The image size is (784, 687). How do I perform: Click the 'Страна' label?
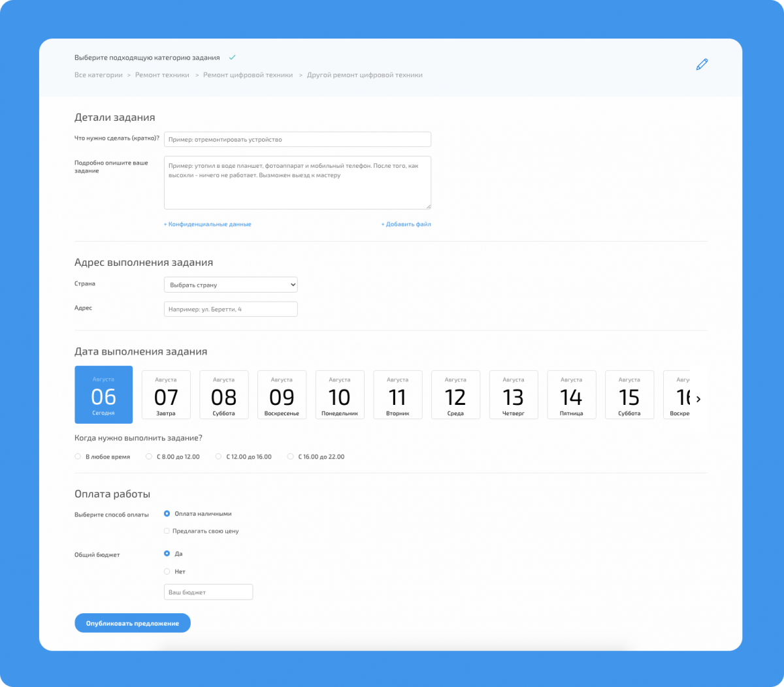coord(85,284)
